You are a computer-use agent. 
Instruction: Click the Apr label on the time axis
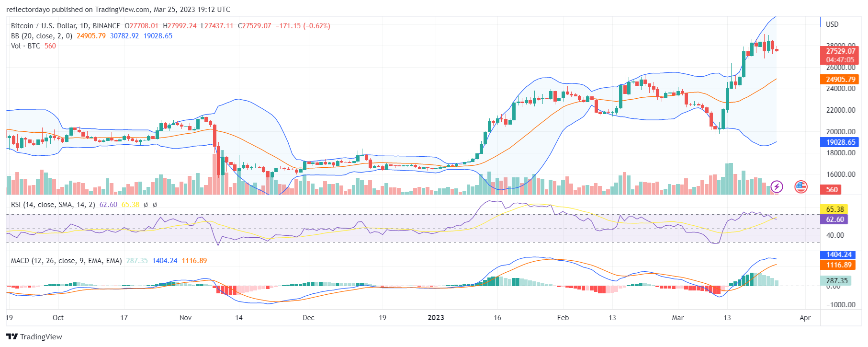[805, 318]
